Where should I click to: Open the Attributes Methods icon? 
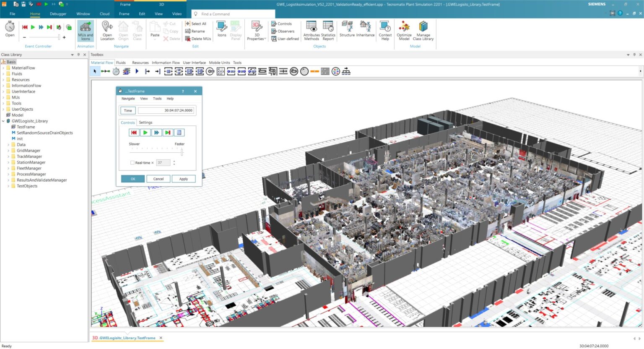[311, 31]
